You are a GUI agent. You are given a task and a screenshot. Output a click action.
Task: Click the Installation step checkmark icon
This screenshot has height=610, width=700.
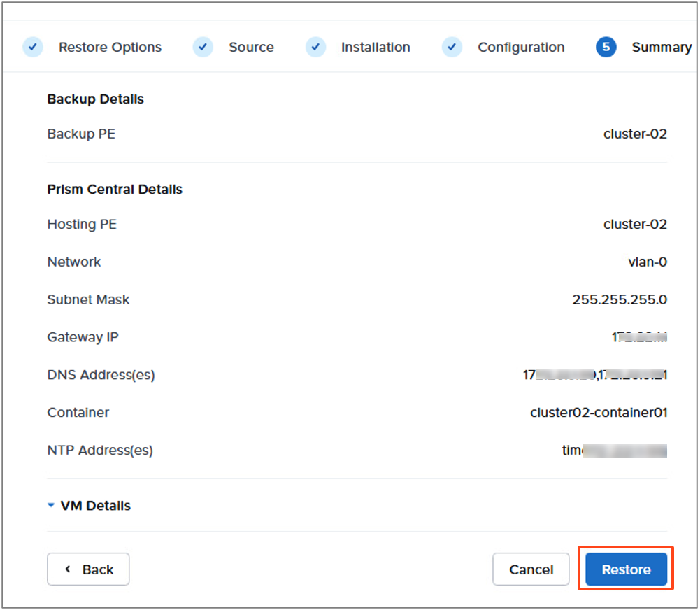tap(315, 47)
